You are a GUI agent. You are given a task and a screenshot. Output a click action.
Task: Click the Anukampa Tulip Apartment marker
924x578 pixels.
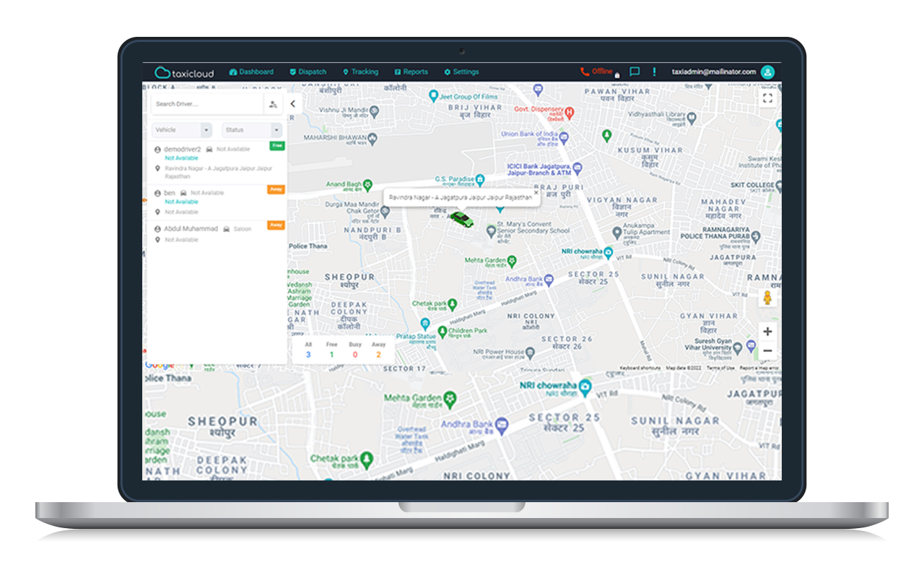tap(616, 233)
